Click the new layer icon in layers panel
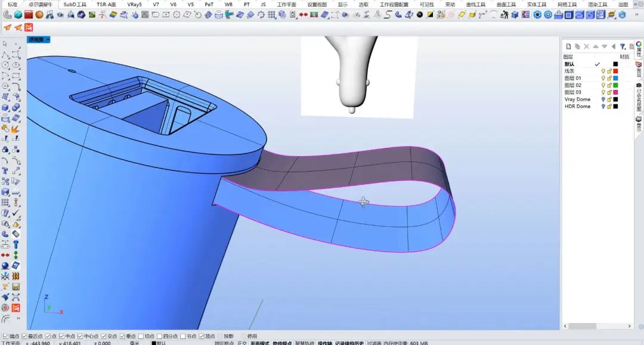 (x=569, y=46)
